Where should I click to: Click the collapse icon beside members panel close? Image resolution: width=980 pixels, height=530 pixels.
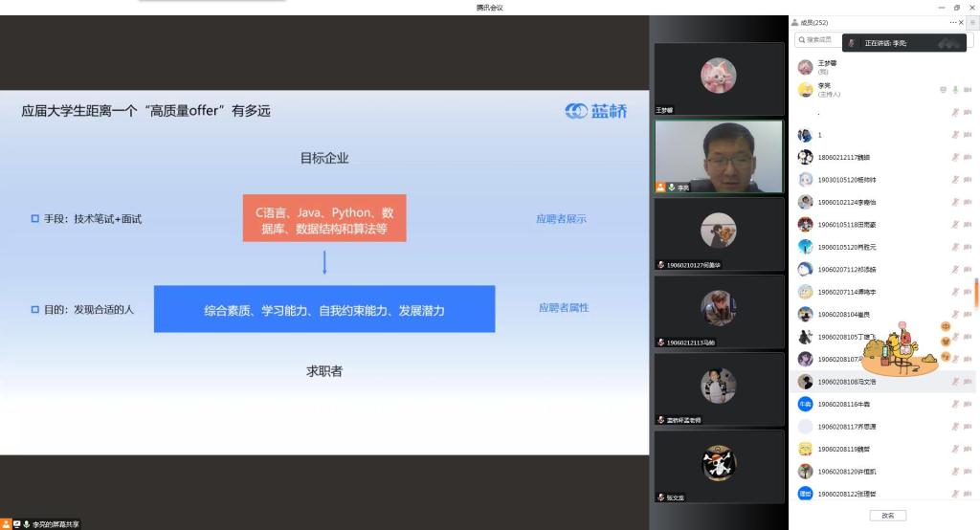point(972,22)
